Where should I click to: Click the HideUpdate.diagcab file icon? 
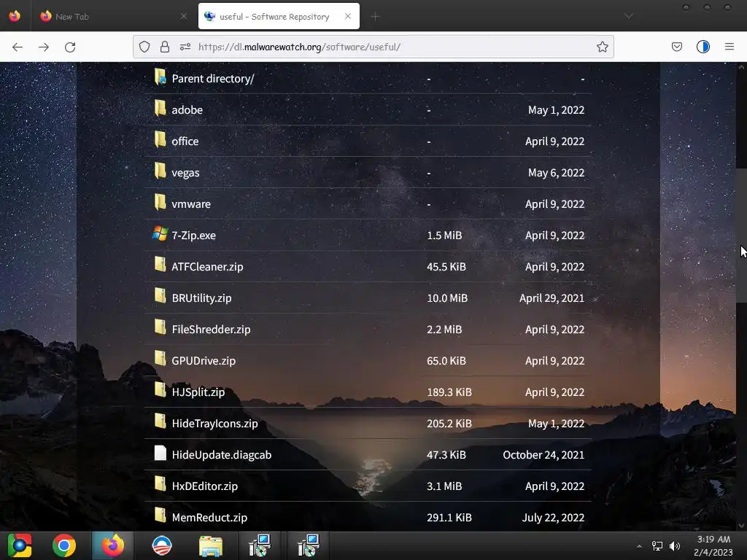160,453
